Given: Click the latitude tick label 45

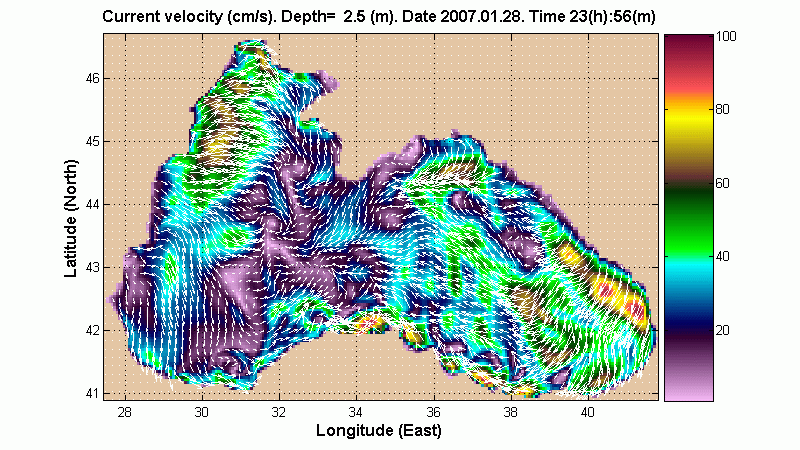Looking at the screenshot, I should tap(93, 141).
